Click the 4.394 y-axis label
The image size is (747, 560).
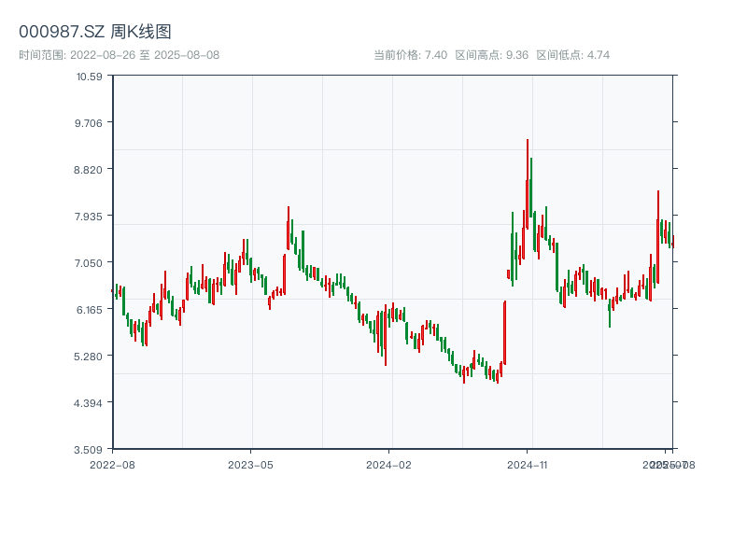click(88, 403)
